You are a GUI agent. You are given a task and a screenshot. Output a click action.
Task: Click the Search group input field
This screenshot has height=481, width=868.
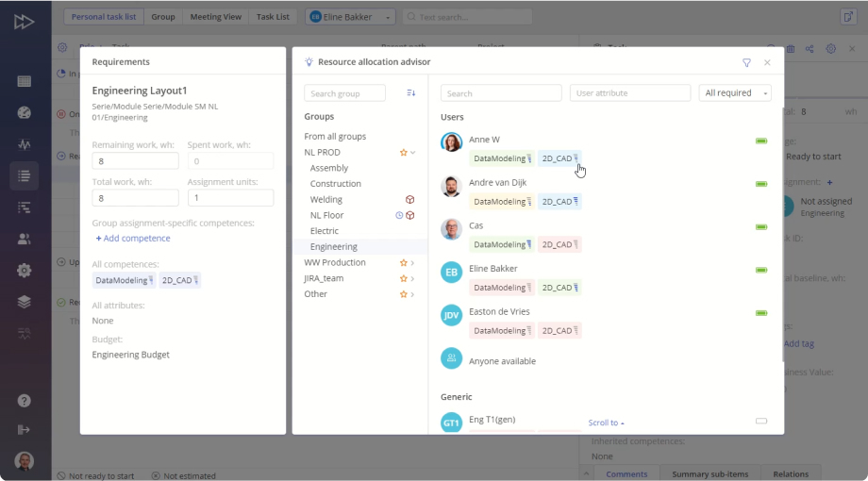click(344, 93)
